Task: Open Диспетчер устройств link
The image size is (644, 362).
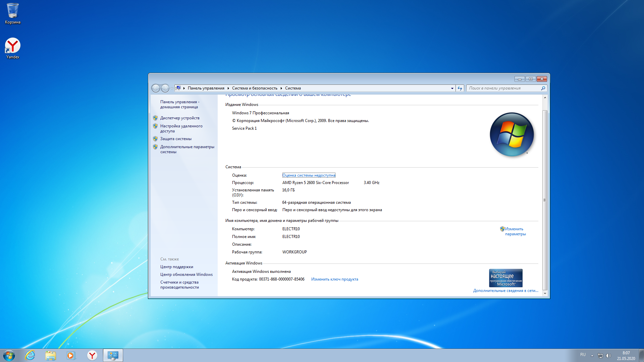Action: (x=180, y=118)
